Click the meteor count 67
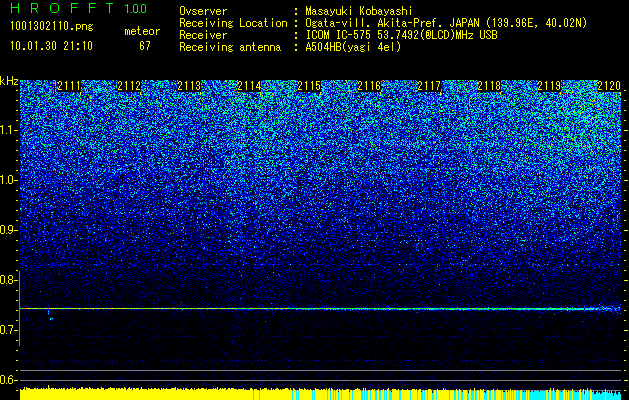Viewport: 629px width, 400px height. coord(145,46)
